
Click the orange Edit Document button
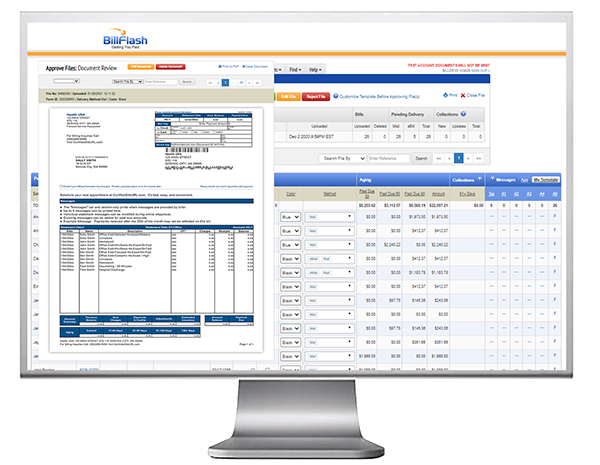tap(141, 67)
